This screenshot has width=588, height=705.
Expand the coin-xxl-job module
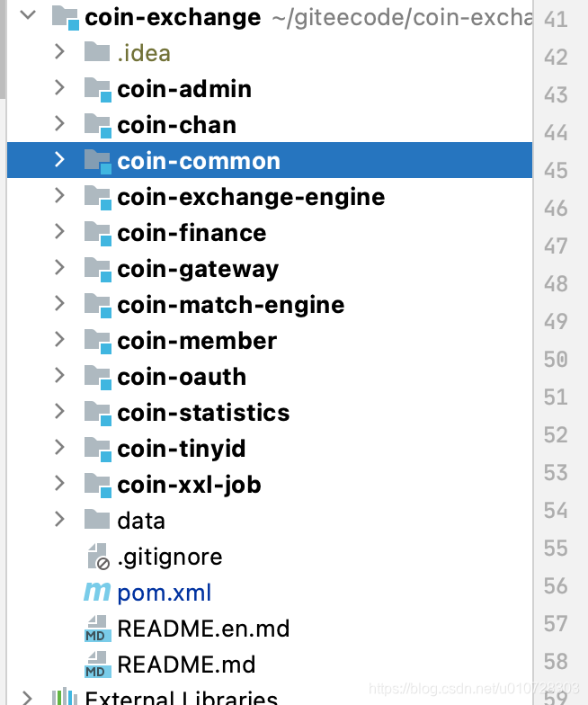click(59, 483)
